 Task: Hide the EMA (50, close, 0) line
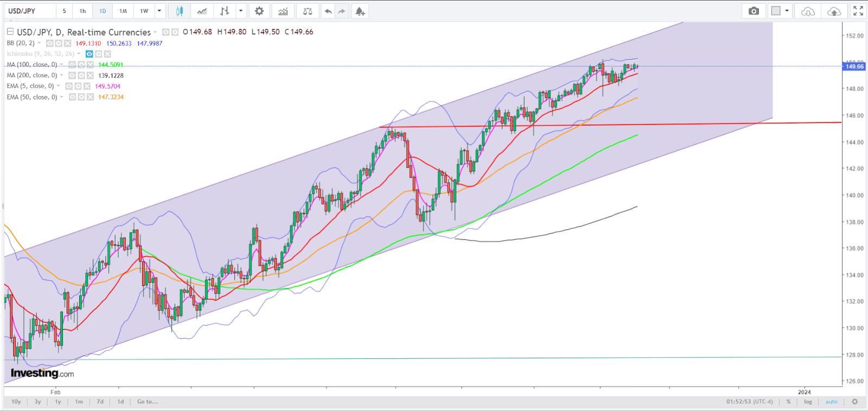[x=72, y=97]
